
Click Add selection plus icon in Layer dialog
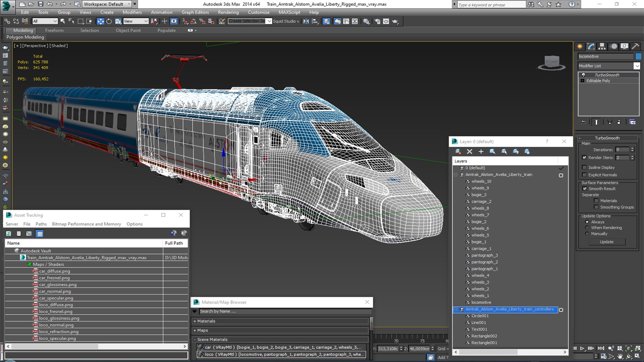[481, 152]
